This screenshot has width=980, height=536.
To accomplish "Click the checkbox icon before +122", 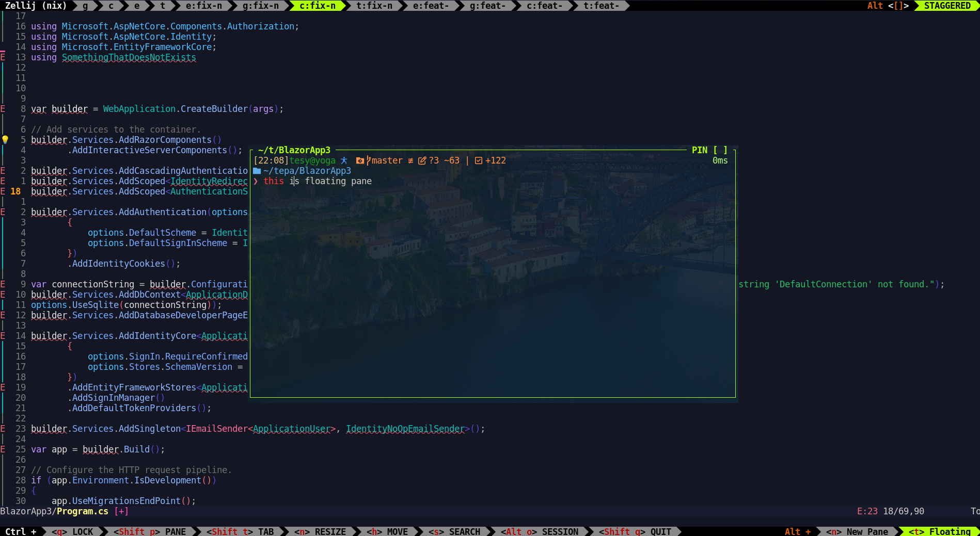I will click(479, 160).
